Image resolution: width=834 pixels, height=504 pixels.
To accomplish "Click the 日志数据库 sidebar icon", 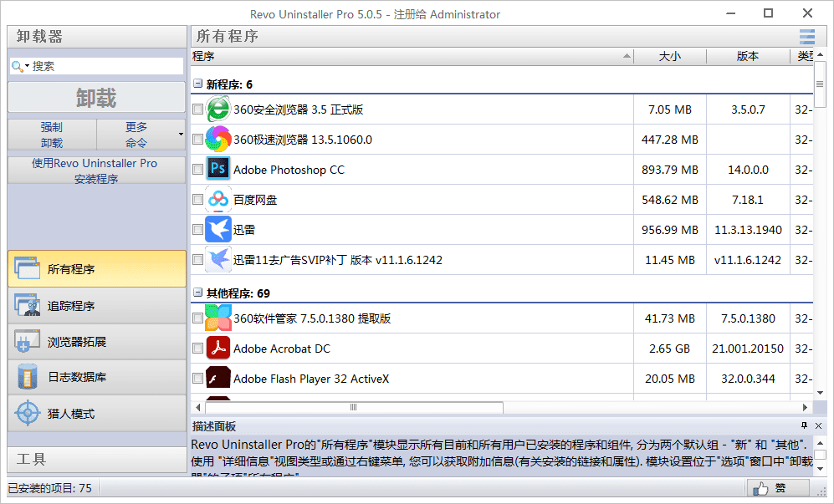I will (x=27, y=377).
